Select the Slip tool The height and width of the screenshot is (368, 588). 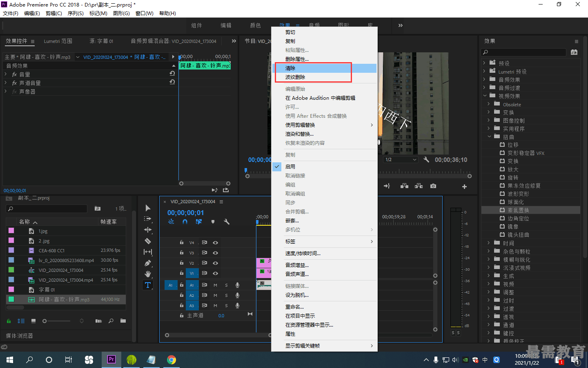(148, 252)
